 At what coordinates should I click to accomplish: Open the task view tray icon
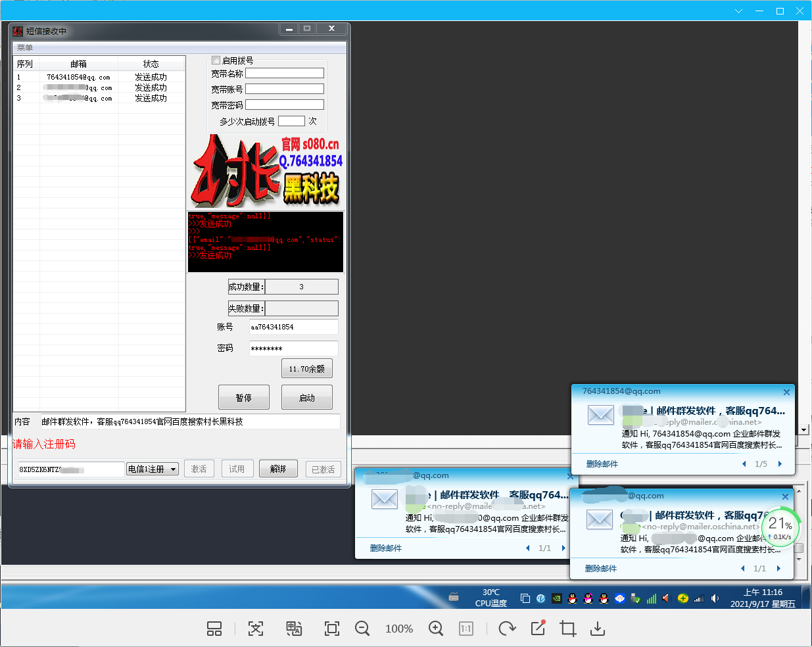pos(525,598)
